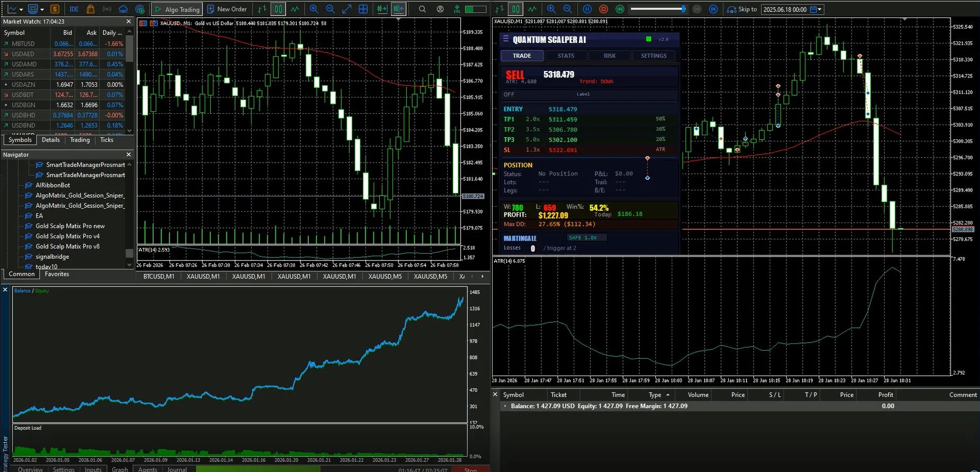Switch to the Favorites tab in Navigator
Screen dimensions: 980x472
[57, 274]
